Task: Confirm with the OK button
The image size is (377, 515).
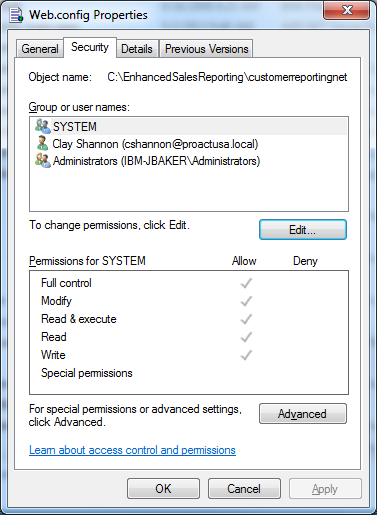Action: pos(163,489)
